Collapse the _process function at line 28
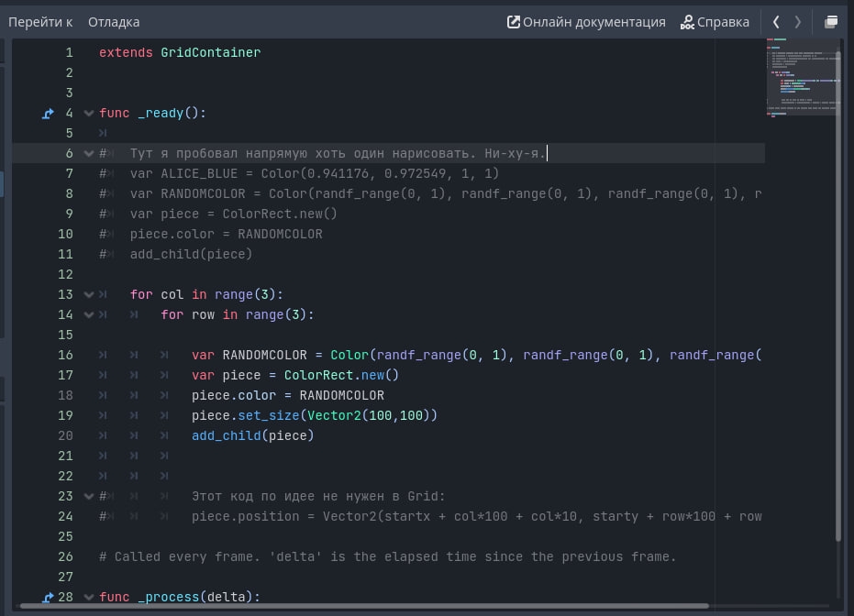This screenshot has height=616, width=854. pos(89,598)
